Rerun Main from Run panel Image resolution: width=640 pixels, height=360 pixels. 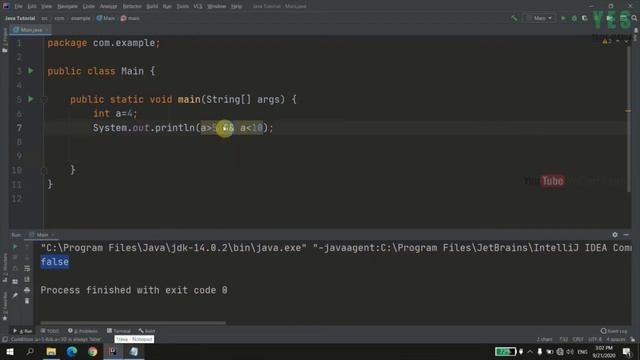coord(15,247)
